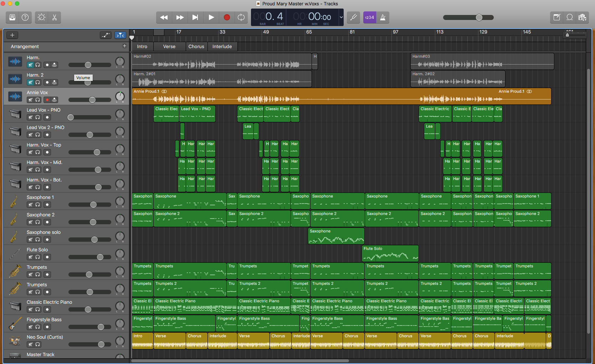
Task: Select the Flute Solo region
Action: click(390, 253)
